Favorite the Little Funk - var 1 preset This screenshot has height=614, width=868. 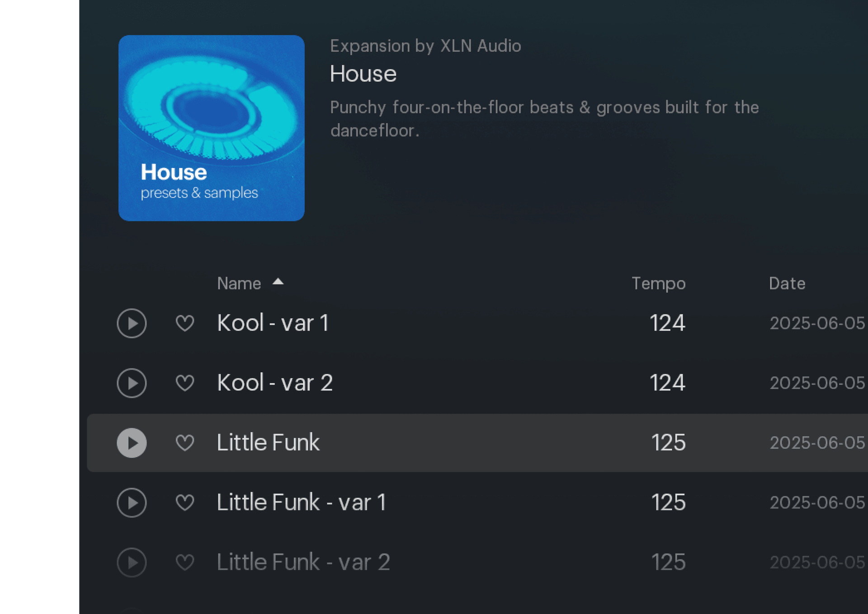pos(185,502)
